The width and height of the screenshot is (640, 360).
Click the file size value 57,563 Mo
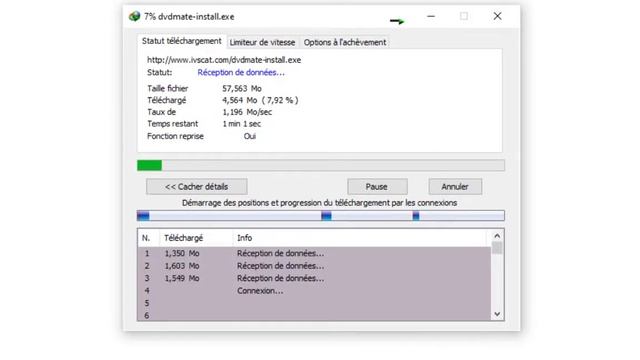[x=242, y=89]
